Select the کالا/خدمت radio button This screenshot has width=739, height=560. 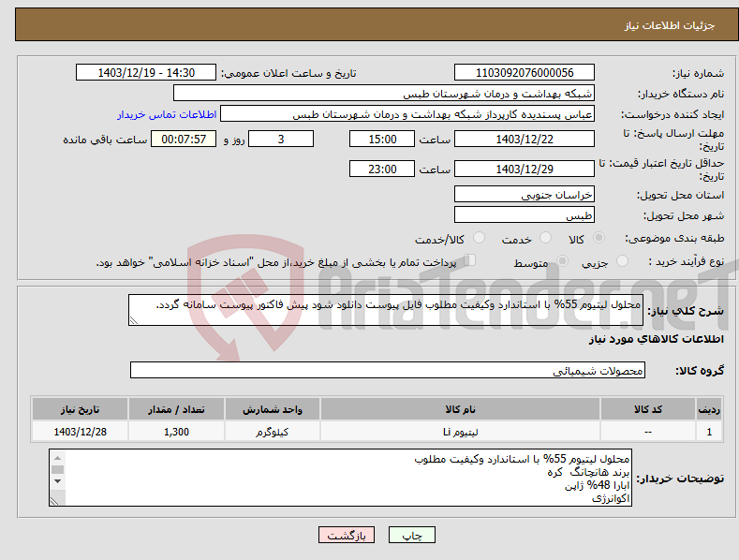tap(479, 238)
